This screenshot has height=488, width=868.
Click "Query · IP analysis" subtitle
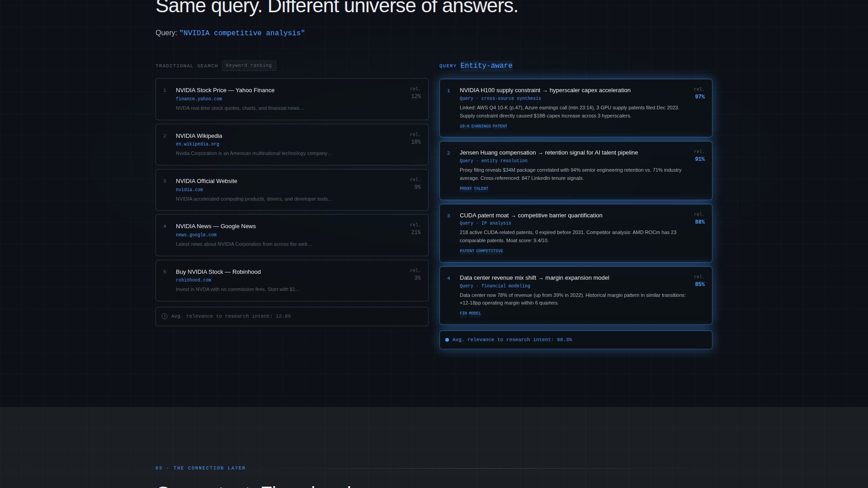486,223
